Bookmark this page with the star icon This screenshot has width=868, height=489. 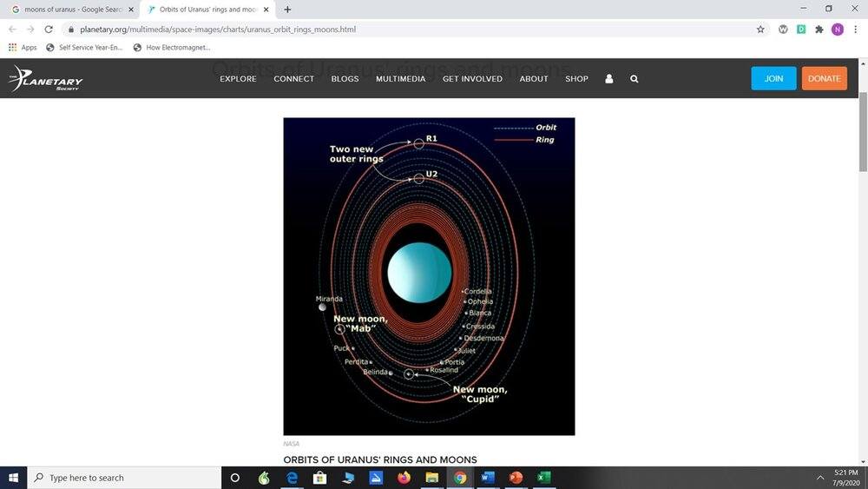(x=760, y=29)
